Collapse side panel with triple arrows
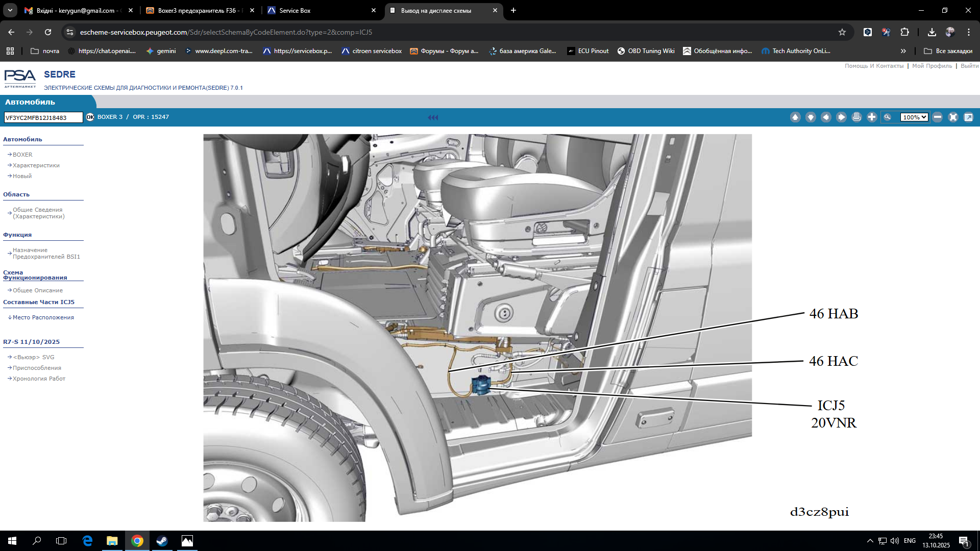Image resolution: width=980 pixels, height=551 pixels. click(x=433, y=117)
